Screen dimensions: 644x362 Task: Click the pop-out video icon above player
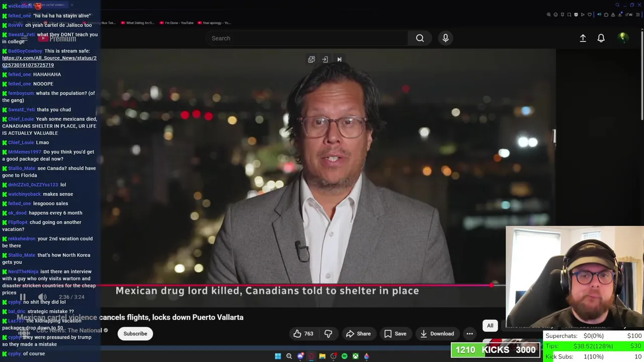point(311,59)
